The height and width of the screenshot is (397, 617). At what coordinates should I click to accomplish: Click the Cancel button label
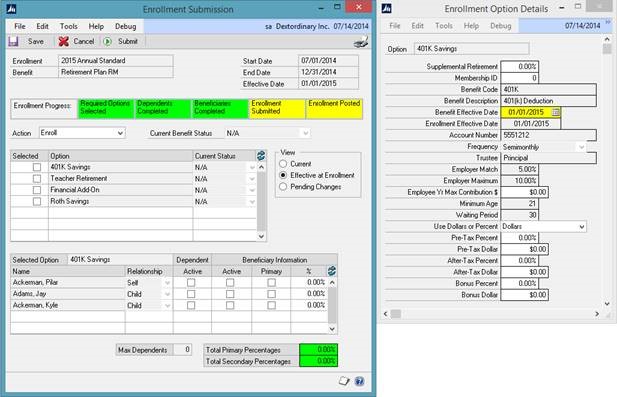pos(84,41)
